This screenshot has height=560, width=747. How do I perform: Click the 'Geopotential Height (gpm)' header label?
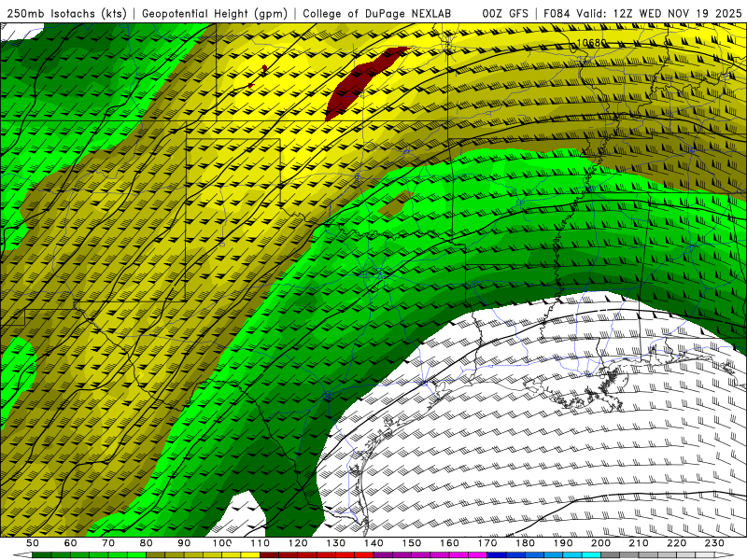pyautogui.click(x=215, y=13)
